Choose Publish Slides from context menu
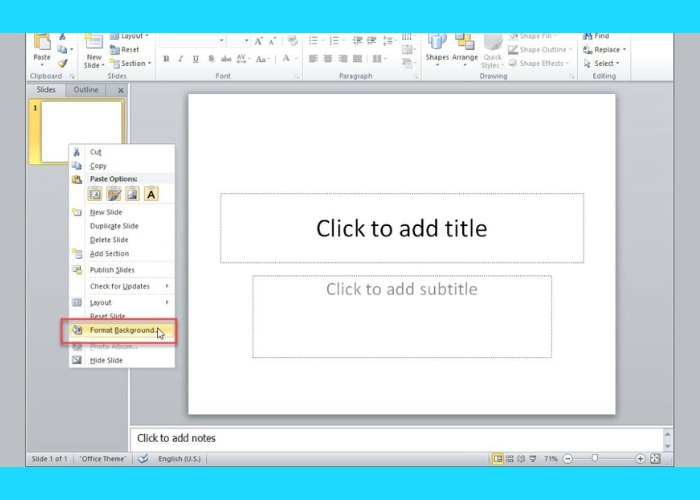Image resolution: width=700 pixels, height=500 pixels. (122, 270)
